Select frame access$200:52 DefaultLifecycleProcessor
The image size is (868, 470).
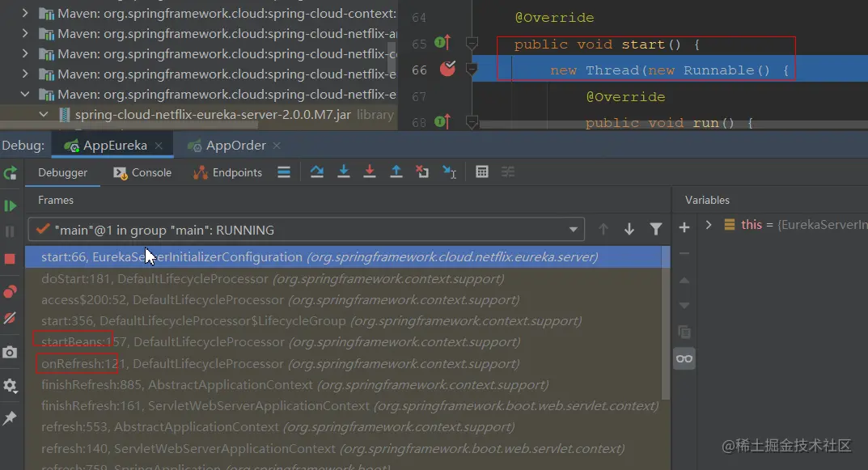tap(343, 300)
